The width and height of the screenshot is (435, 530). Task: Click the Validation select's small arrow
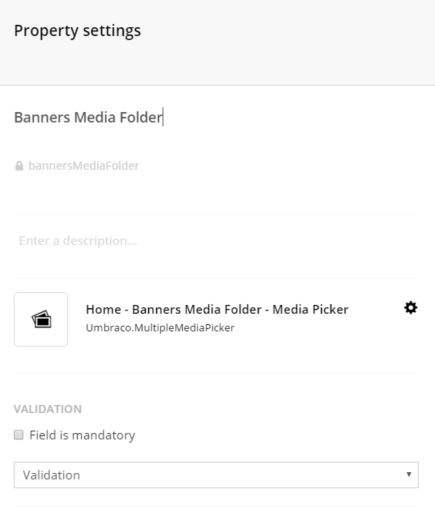point(409,474)
